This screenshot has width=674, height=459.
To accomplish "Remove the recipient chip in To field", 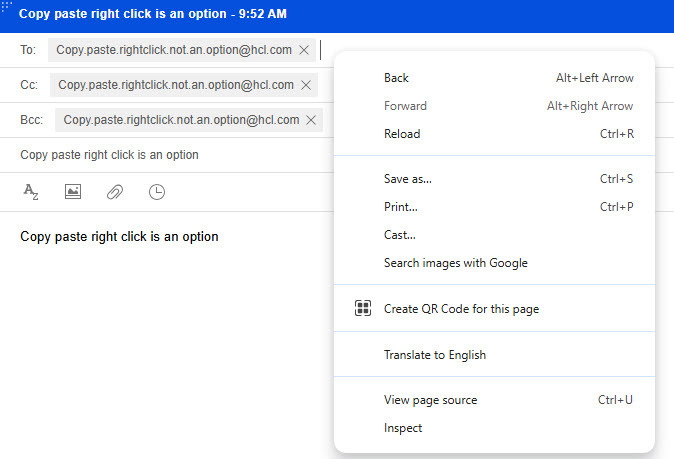I will click(x=304, y=50).
